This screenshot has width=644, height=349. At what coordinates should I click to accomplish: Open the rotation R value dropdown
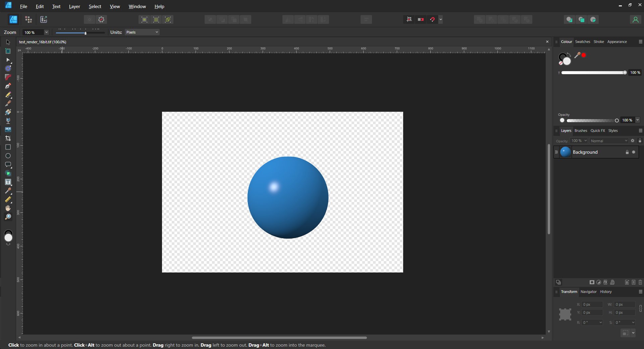click(600, 322)
